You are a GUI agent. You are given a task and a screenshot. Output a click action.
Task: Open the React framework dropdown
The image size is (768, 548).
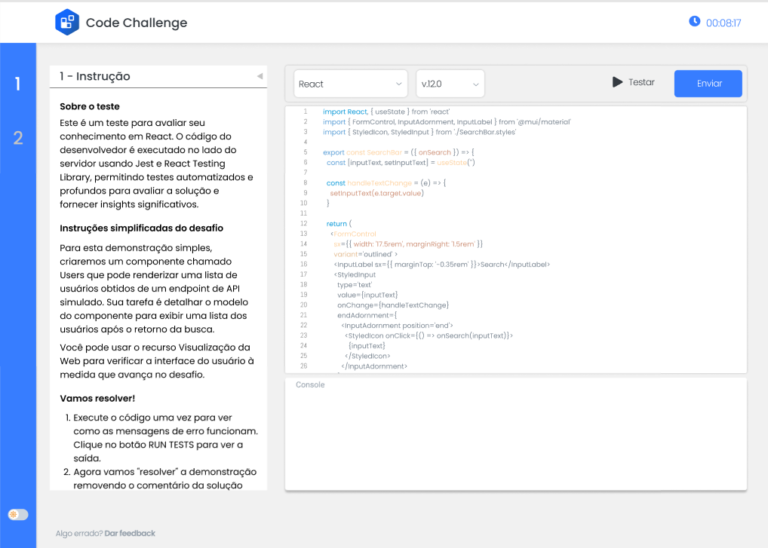tap(350, 84)
